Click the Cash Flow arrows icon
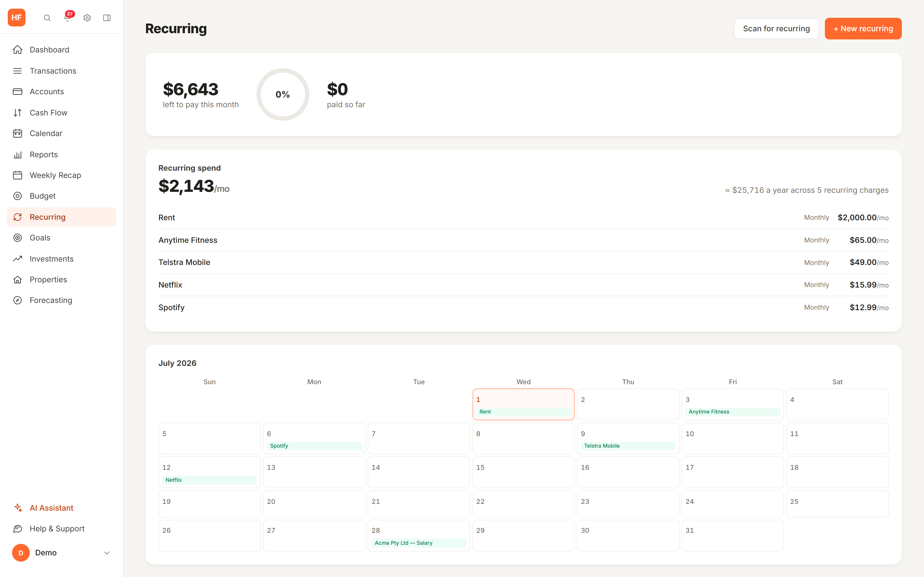Viewport: 924px width, 577px height. click(18, 113)
